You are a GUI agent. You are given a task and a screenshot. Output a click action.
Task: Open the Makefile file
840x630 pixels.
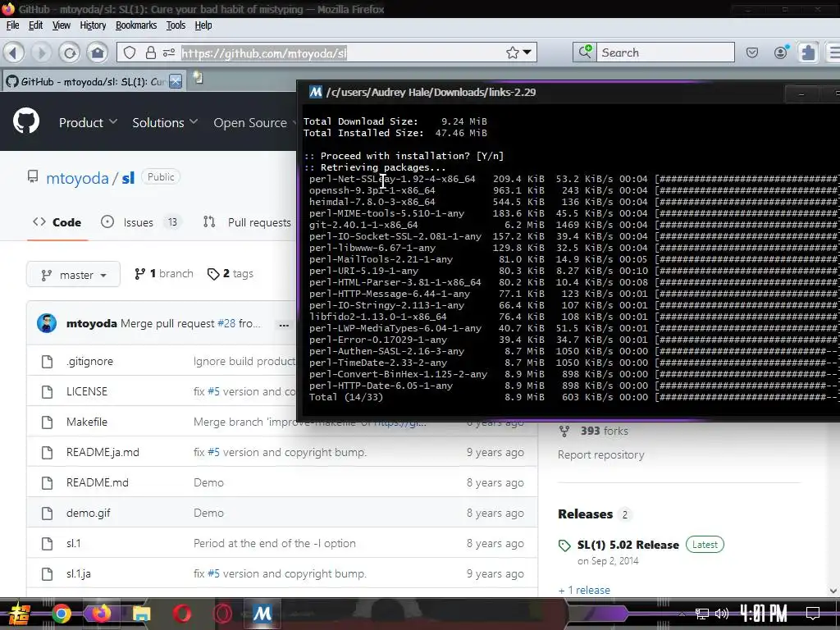point(87,422)
